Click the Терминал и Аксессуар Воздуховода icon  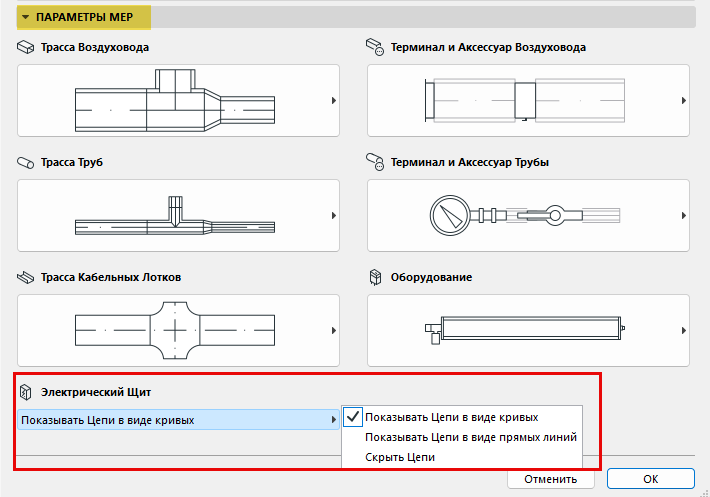point(375,47)
